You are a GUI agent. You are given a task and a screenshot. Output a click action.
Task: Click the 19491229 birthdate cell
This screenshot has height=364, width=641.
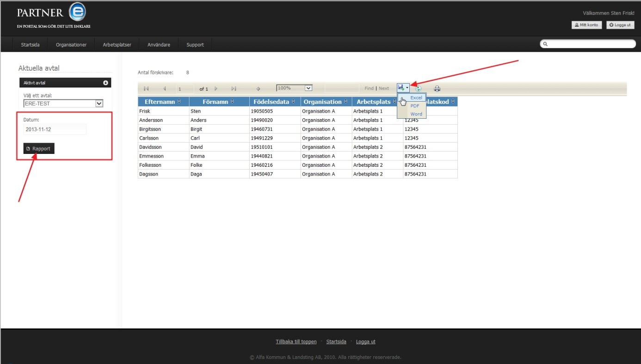click(x=275, y=138)
